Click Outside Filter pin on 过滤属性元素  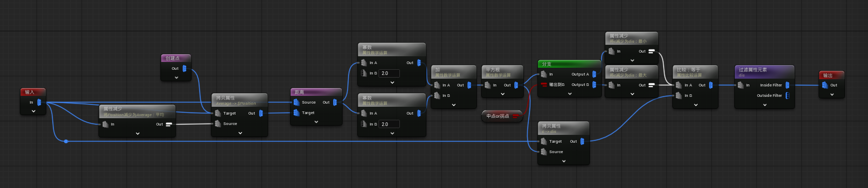pyautogui.click(x=787, y=95)
